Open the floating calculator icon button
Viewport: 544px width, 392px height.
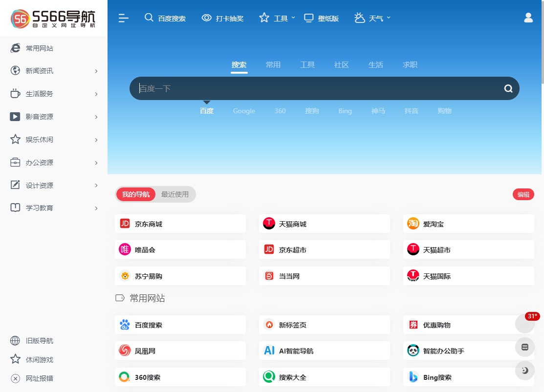(525, 347)
